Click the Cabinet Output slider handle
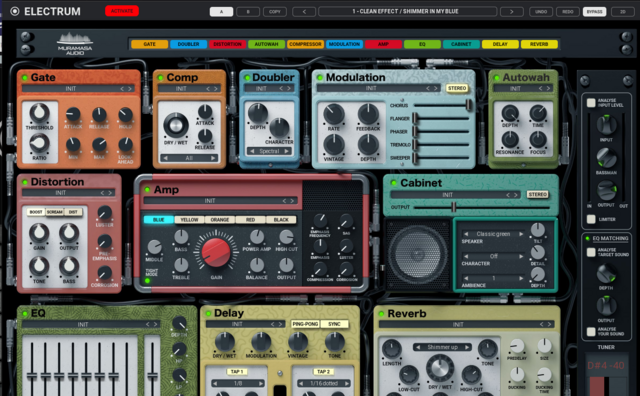Image resolution: width=640 pixels, height=396 pixels. (x=453, y=207)
